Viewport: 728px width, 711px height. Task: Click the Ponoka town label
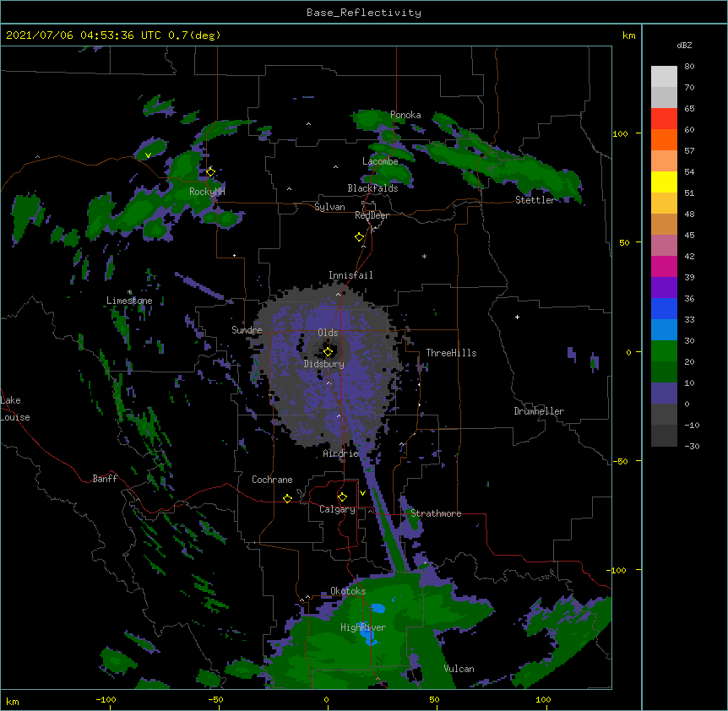[x=405, y=115]
